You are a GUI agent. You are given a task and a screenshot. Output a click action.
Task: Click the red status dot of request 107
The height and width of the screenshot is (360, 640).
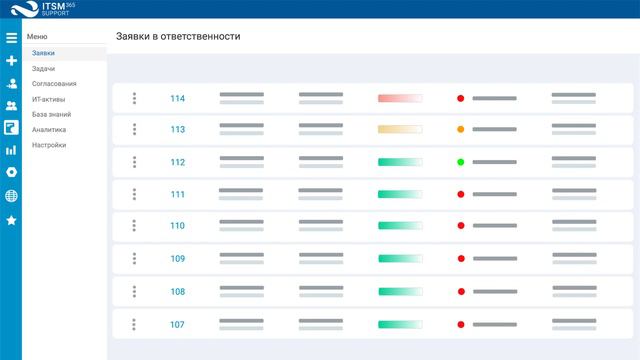click(461, 324)
